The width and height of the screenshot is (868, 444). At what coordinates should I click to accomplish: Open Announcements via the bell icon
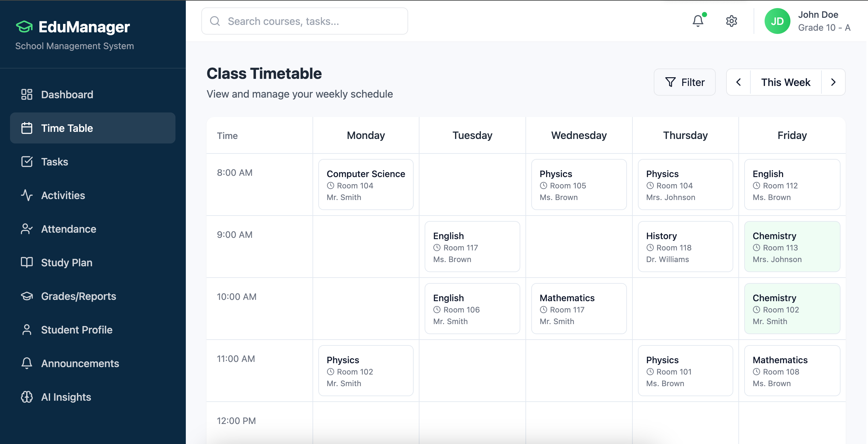[x=26, y=363]
